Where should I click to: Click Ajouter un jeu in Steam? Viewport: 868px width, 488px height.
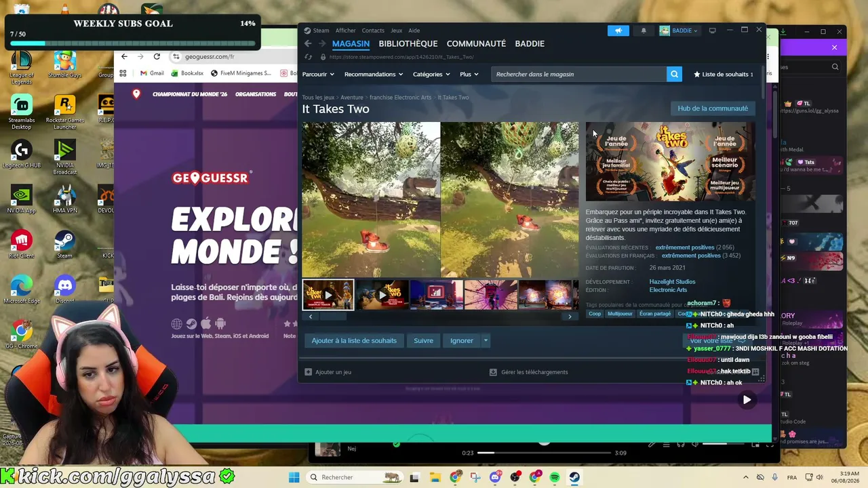(328, 372)
